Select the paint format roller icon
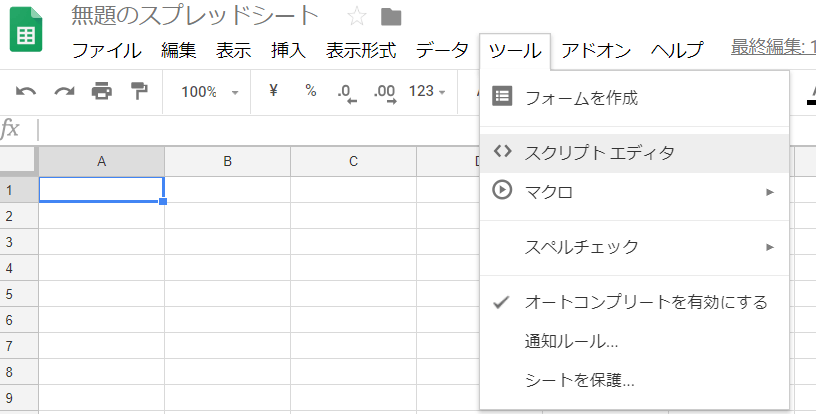Screen dimensions: 816x414 point(139,91)
